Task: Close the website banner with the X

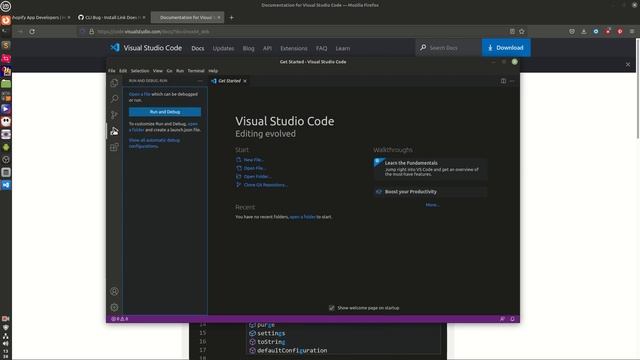Action: coord(628,64)
